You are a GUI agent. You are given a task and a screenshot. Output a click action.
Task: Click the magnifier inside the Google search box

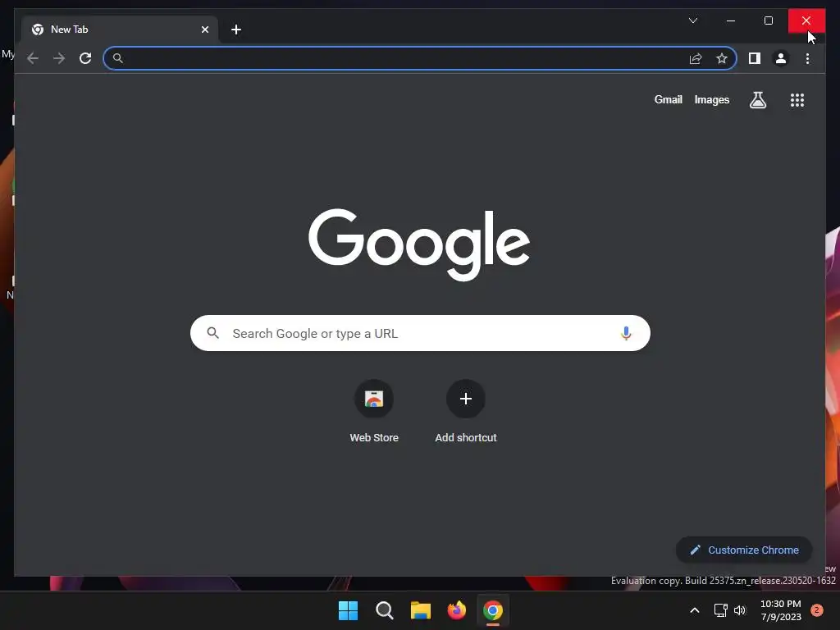(212, 333)
